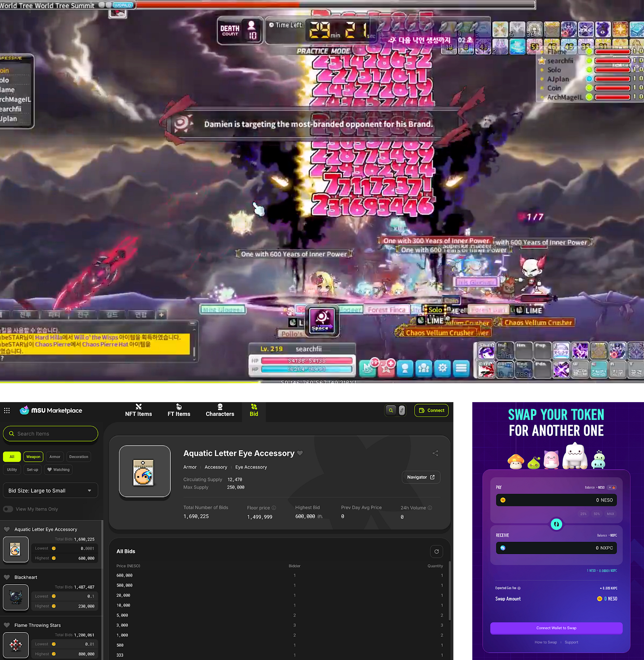This screenshot has height=660, width=644.
Task: Open the Bid tab
Action: 254,411
